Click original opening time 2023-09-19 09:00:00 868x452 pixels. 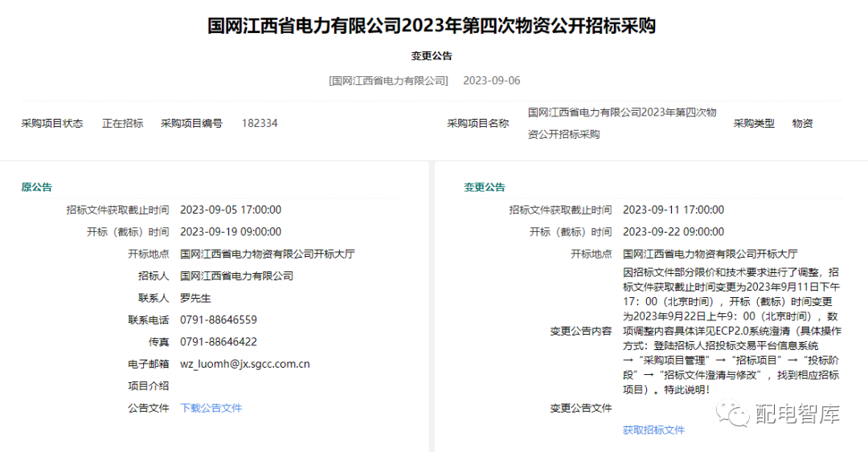[x=231, y=232]
